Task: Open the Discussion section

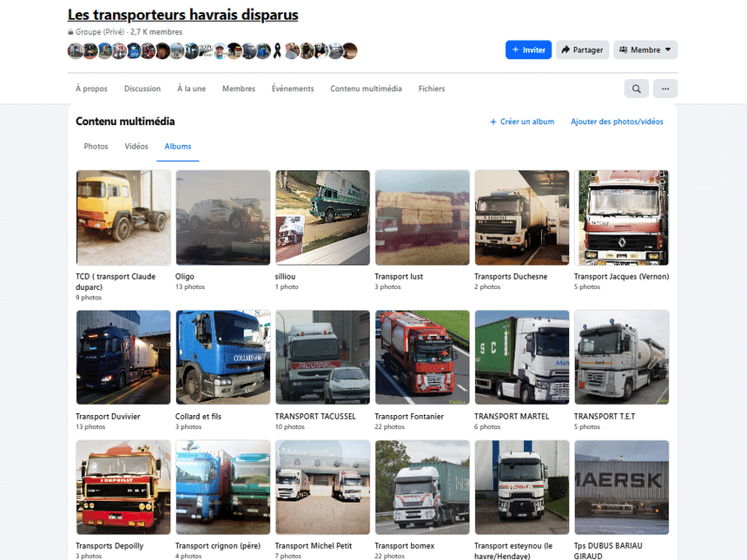Action: point(142,89)
